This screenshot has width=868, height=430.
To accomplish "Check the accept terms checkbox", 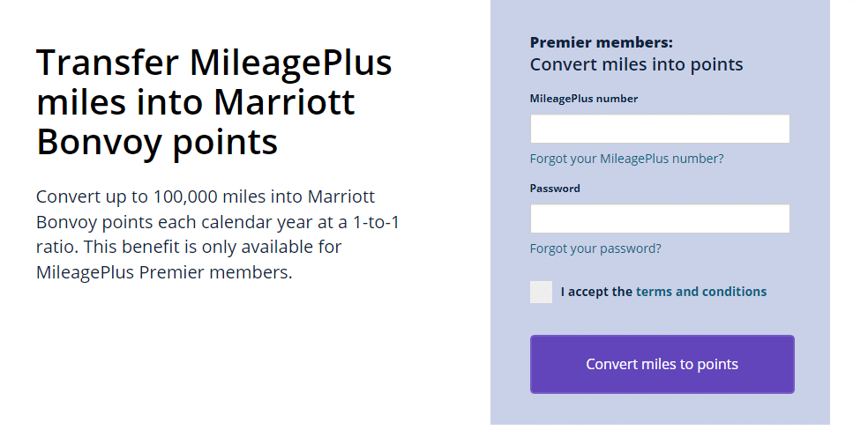I will pos(541,292).
